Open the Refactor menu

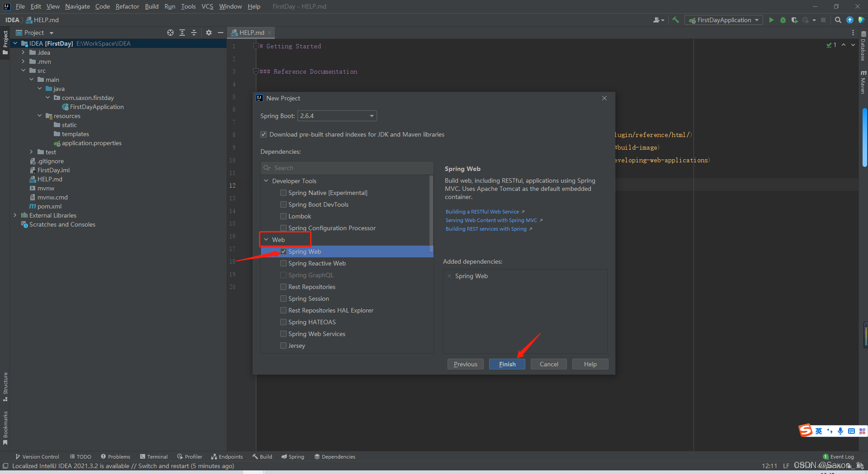tap(127, 6)
